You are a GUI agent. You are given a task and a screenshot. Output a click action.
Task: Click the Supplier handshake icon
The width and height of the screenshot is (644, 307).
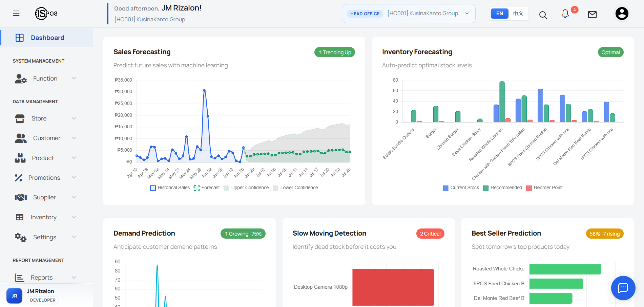click(21, 197)
